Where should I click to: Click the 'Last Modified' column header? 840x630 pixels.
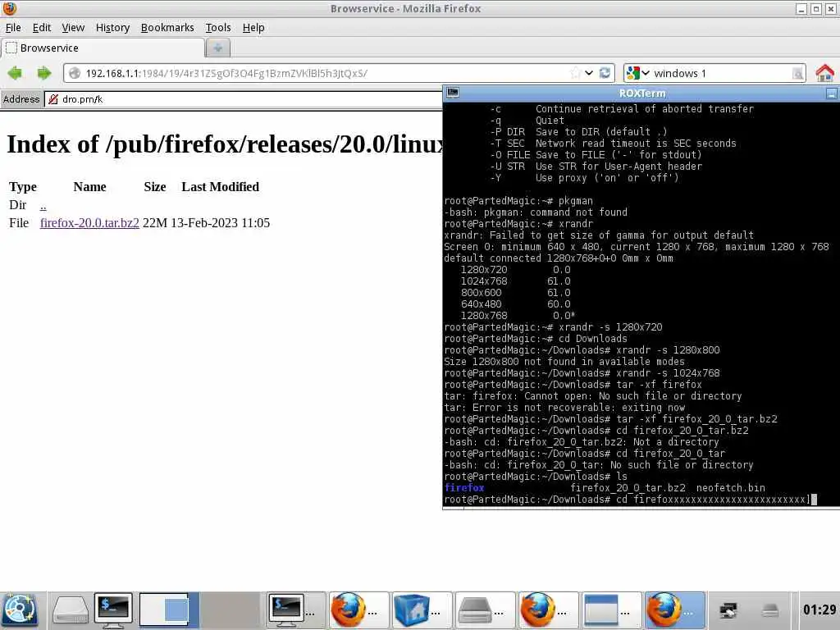(x=220, y=187)
